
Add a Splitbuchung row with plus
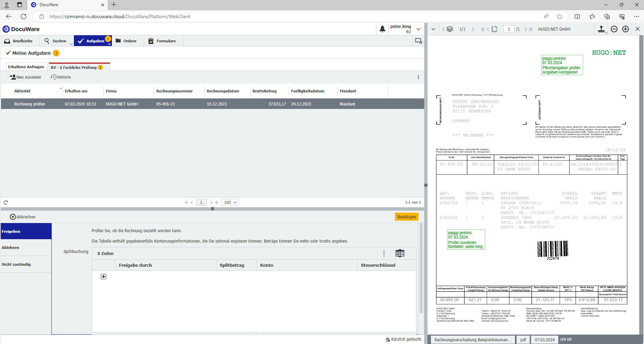[x=104, y=276]
